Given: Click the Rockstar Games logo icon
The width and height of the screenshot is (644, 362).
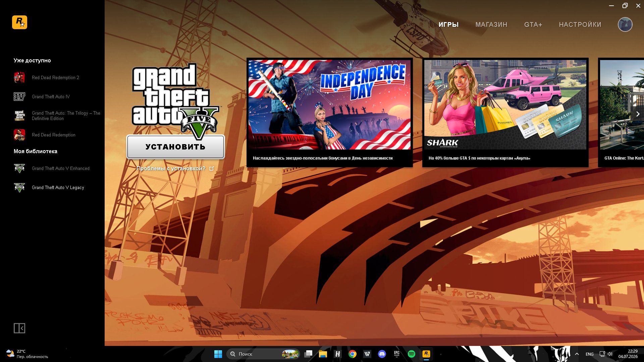Looking at the screenshot, I should 19,22.
